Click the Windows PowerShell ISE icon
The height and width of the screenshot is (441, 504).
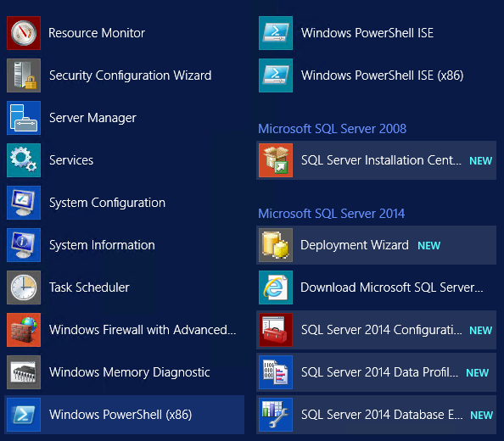point(276,33)
